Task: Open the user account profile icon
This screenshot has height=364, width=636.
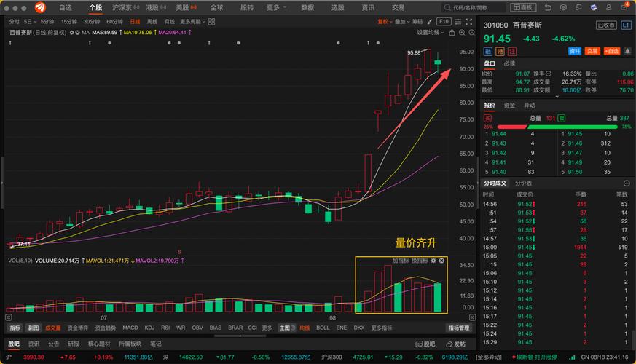Action: 609,7
